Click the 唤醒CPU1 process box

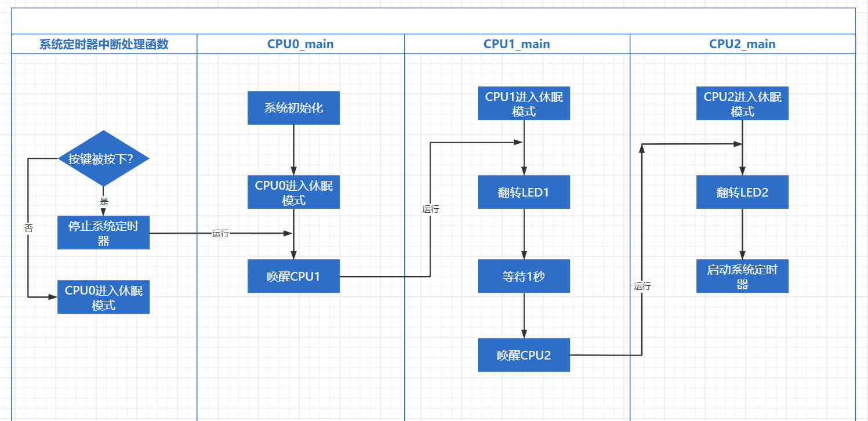(x=293, y=276)
